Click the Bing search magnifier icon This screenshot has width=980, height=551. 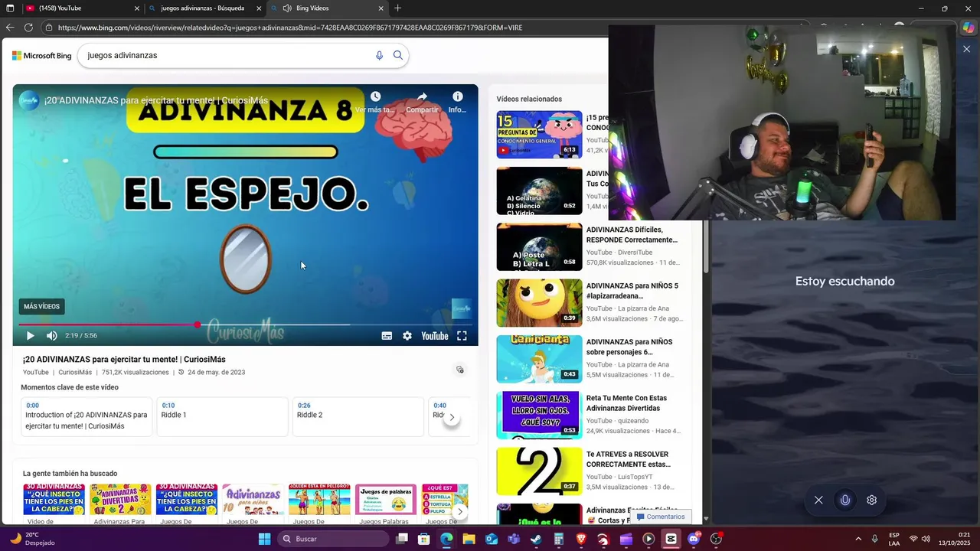pos(398,55)
